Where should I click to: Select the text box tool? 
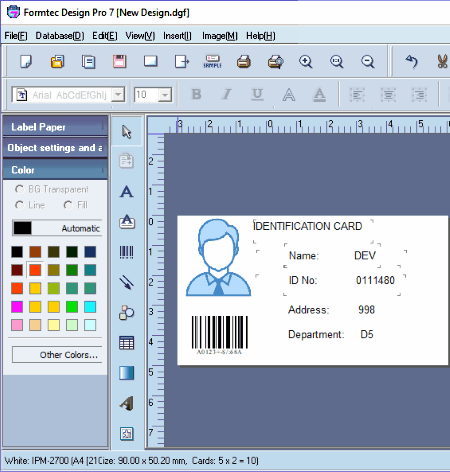point(127,222)
